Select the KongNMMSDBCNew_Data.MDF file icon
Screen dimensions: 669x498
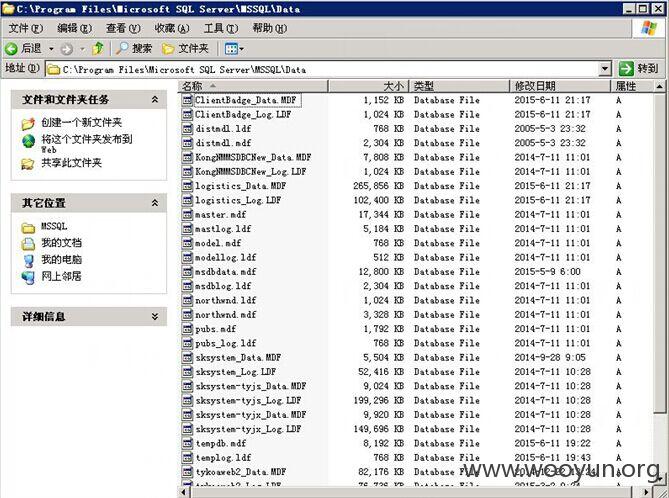[x=187, y=157]
